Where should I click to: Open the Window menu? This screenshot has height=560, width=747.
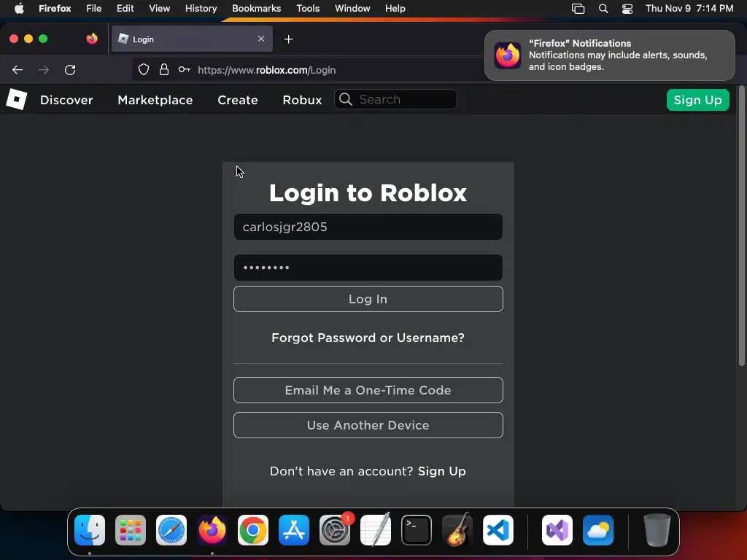[x=352, y=8]
